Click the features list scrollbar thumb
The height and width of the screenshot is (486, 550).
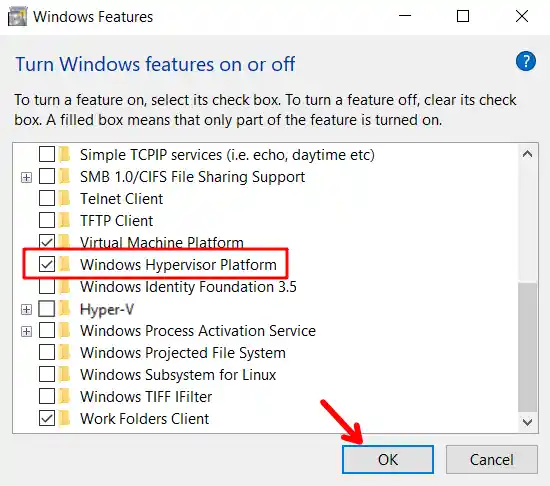pyautogui.click(x=527, y=347)
